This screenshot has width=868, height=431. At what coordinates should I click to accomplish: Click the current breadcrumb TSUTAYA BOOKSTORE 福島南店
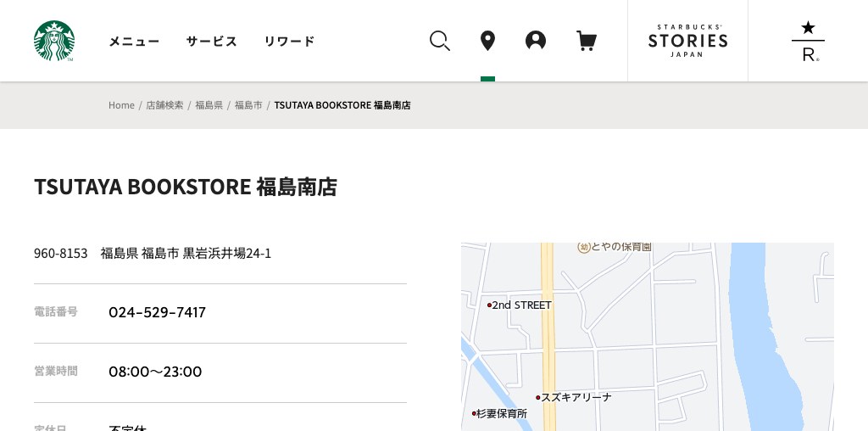click(342, 105)
